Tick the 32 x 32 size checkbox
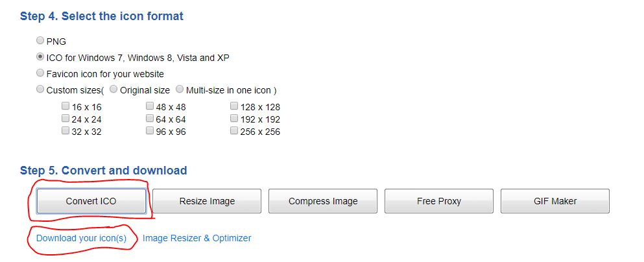The height and width of the screenshot is (262, 644). (66, 131)
